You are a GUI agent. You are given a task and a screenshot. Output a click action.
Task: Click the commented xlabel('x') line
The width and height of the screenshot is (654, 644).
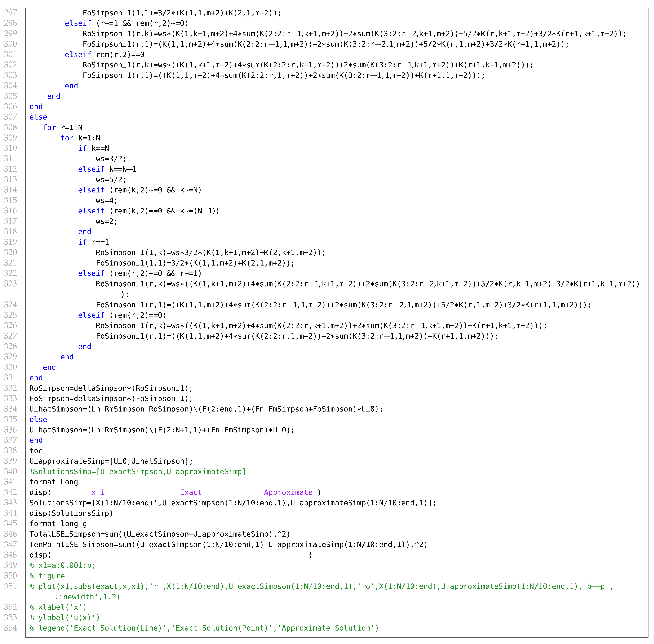point(58,607)
